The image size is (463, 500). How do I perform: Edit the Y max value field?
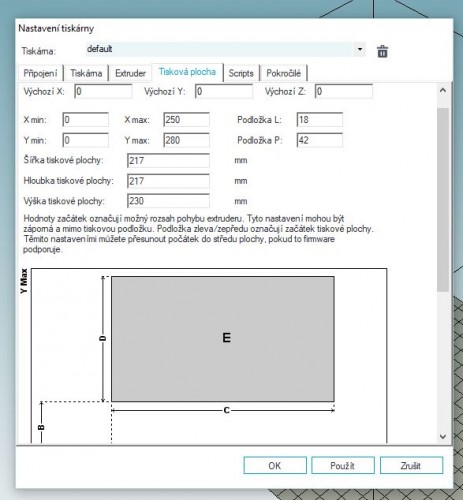click(x=186, y=140)
